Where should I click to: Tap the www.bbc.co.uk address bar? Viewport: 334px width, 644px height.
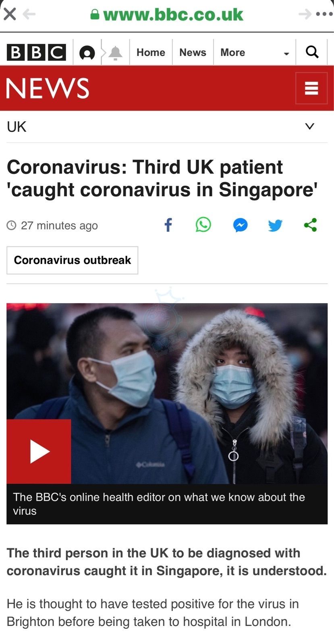pos(167,15)
